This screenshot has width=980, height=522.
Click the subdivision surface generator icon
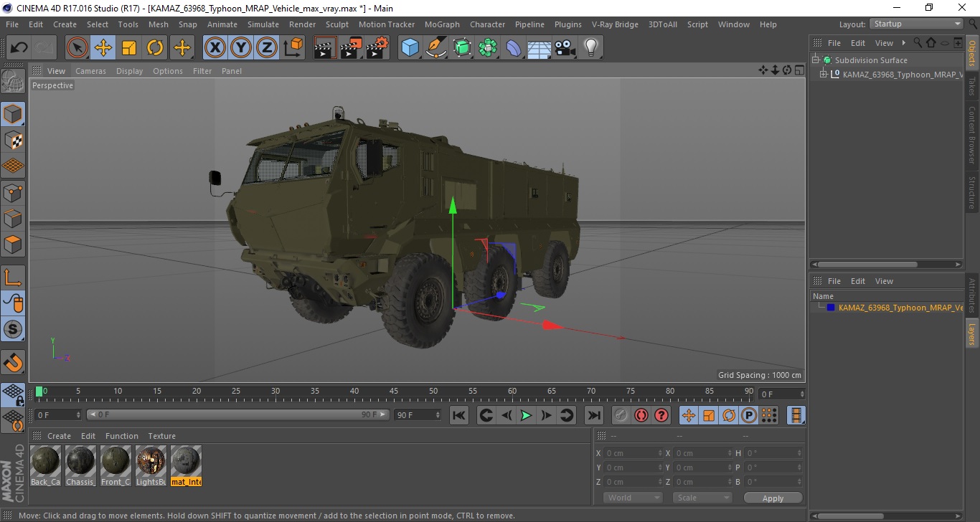coord(462,48)
